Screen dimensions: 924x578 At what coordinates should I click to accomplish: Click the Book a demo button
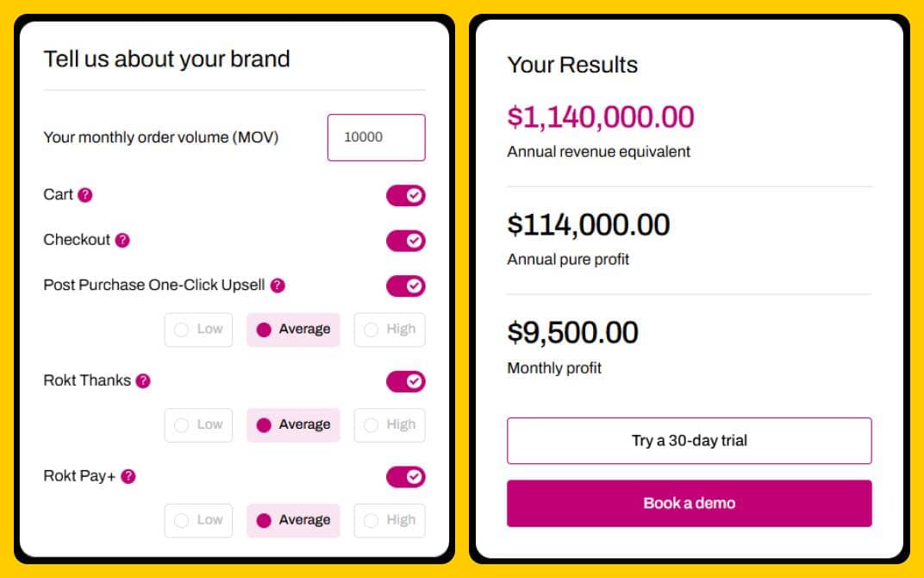tap(689, 502)
